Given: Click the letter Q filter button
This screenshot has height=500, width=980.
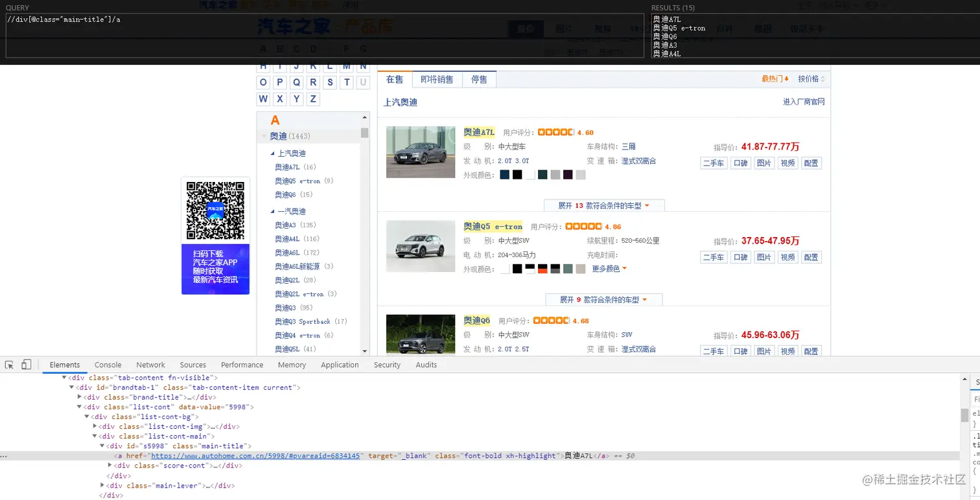Looking at the screenshot, I should pos(297,82).
